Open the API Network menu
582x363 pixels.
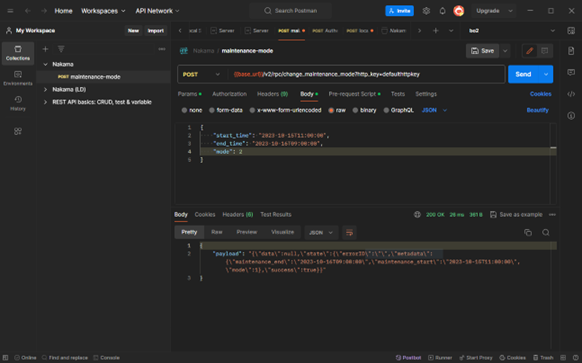157,11
